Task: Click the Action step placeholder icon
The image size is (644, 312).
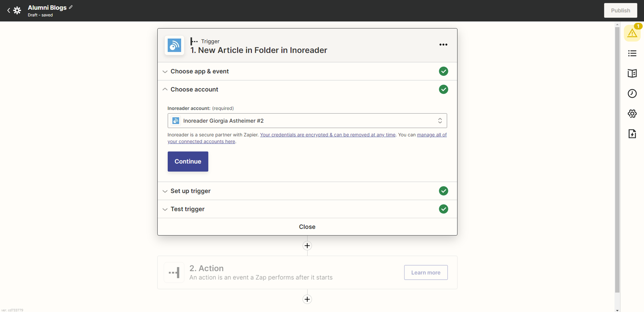Action: tap(174, 272)
